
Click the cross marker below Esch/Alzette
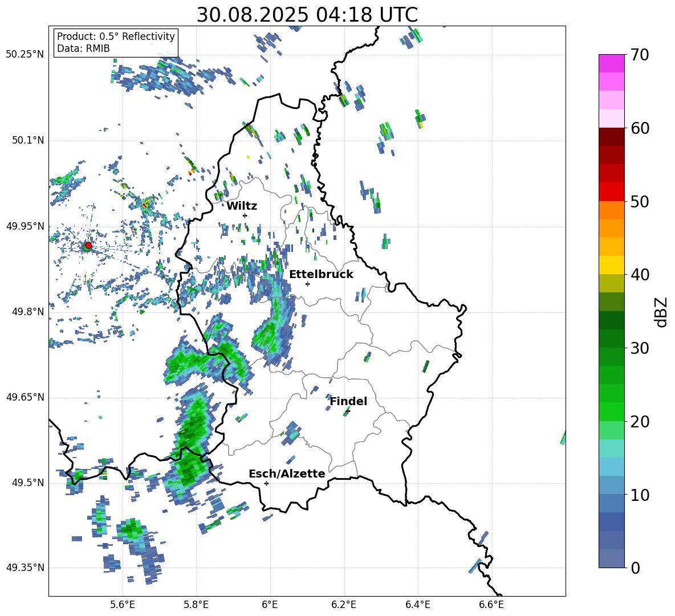coord(266,483)
